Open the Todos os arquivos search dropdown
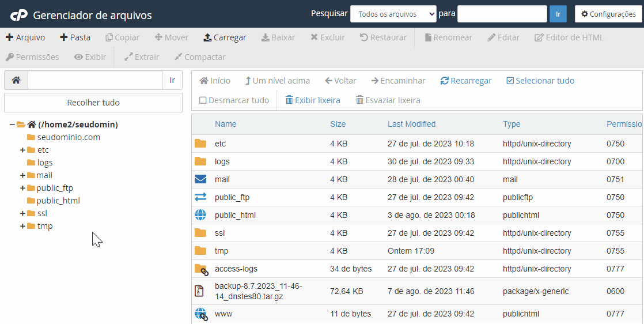The height and width of the screenshot is (324, 644). point(393,14)
